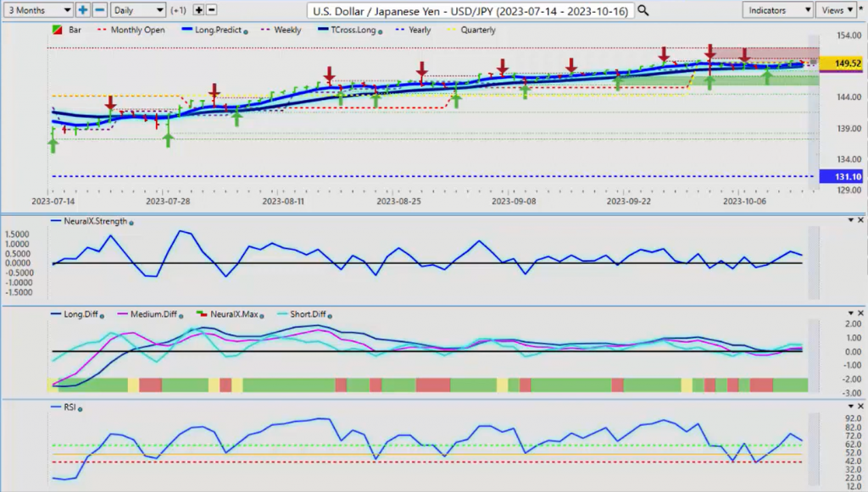Click the 1.5000 NeuralX.Strength axis value
The height and width of the screenshot is (492, 868).
click(17, 235)
